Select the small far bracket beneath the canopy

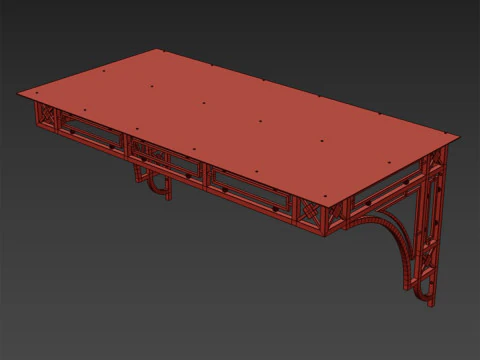153,182
